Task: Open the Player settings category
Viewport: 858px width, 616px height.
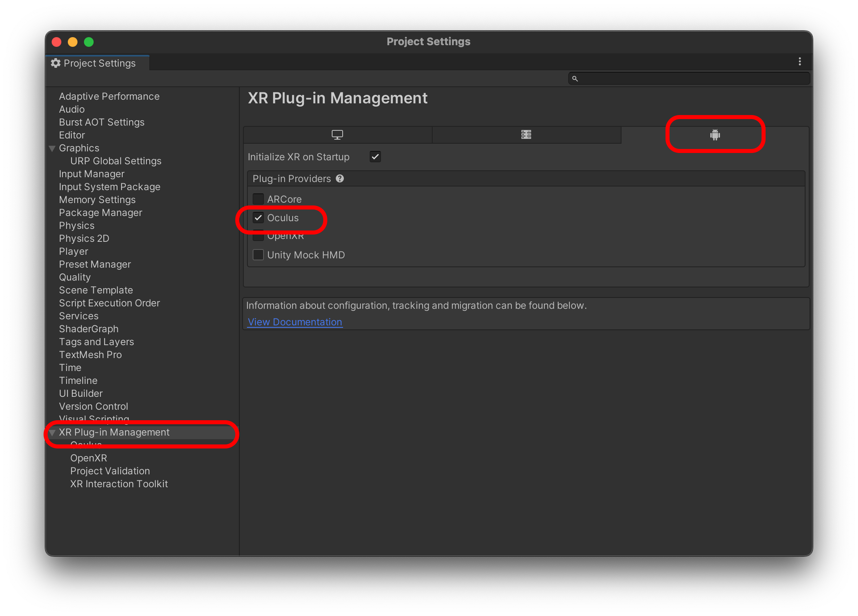Action: click(x=73, y=251)
